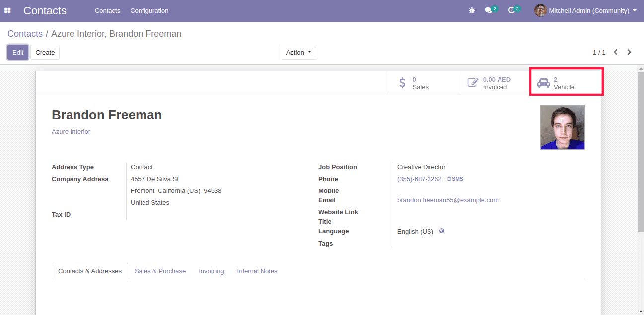Click the 1 / 1 pager counter
This screenshot has width=644, height=315.
[x=599, y=52]
